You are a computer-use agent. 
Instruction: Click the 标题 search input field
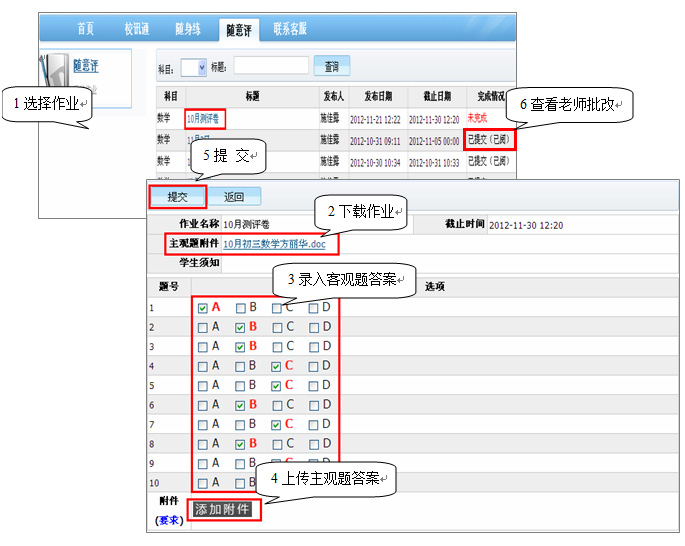point(270,66)
